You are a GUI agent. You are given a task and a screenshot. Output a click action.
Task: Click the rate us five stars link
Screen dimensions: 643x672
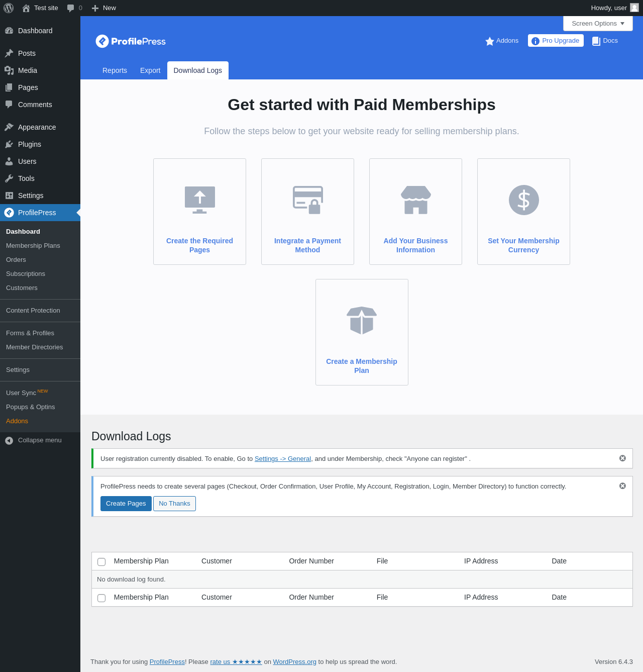click(236, 661)
